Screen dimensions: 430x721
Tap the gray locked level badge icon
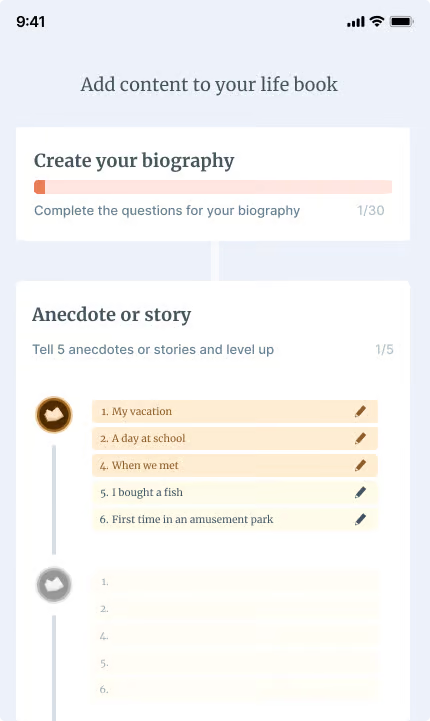coord(54,585)
